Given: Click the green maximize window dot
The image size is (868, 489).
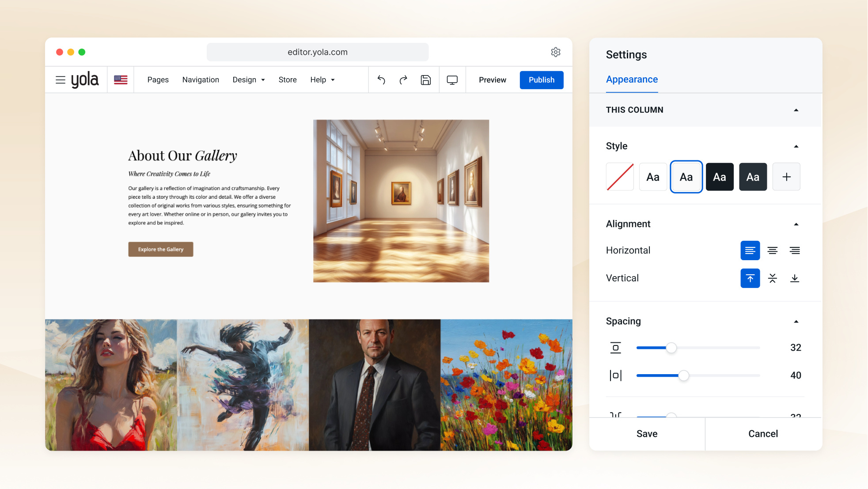Looking at the screenshot, I should [82, 52].
